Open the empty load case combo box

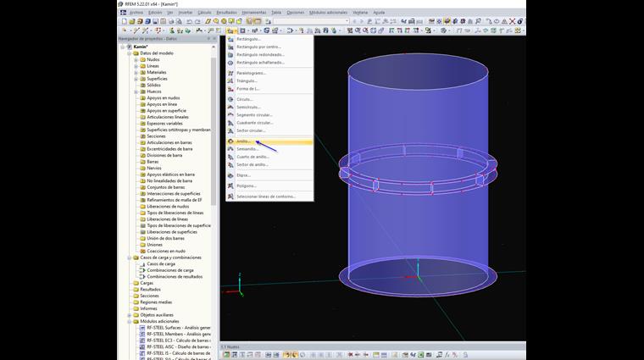312,21
